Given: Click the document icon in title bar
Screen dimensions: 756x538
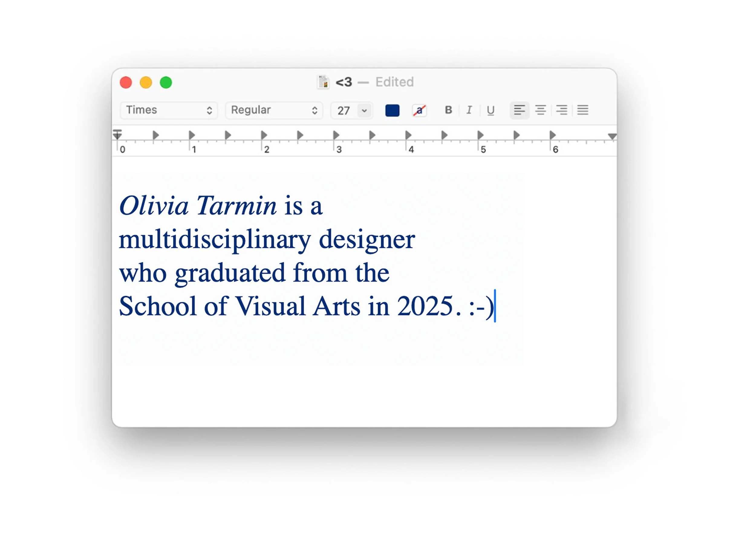Looking at the screenshot, I should point(323,82).
